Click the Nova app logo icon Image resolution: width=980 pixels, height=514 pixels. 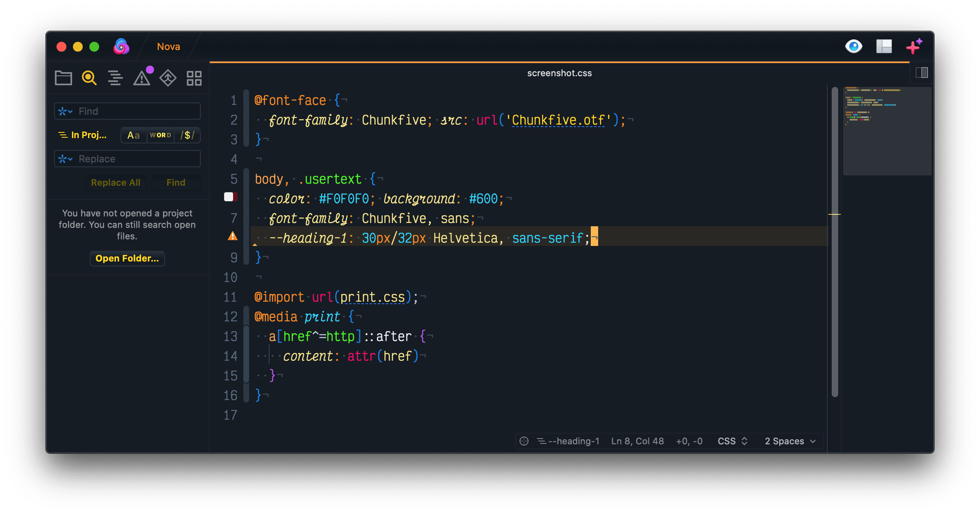(x=121, y=47)
